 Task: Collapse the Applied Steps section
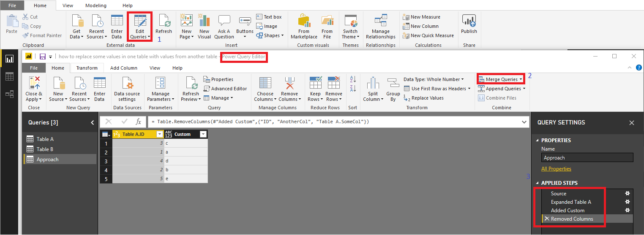[x=538, y=183]
